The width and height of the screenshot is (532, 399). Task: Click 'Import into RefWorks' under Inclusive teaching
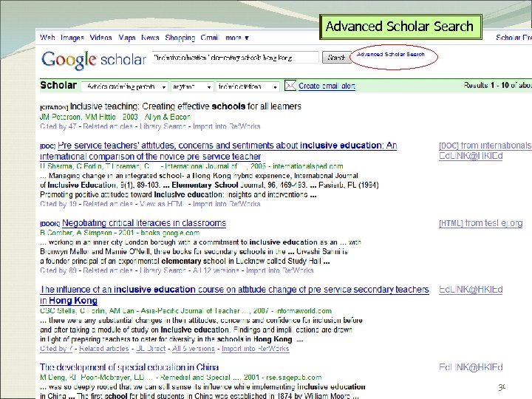pos(227,126)
